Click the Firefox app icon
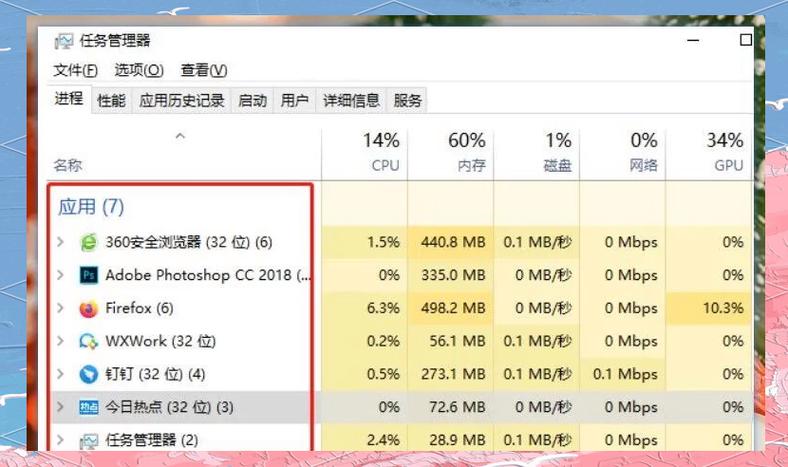788x467 pixels. point(88,308)
